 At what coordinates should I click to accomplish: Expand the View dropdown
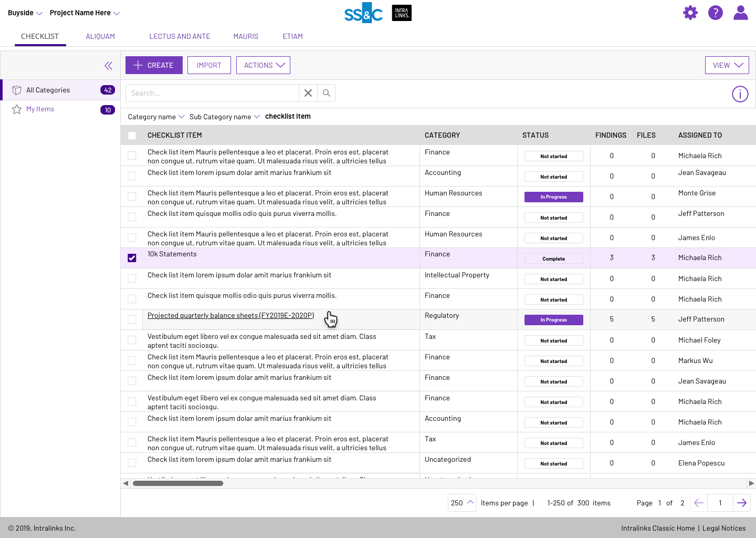pyautogui.click(x=727, y=65)
